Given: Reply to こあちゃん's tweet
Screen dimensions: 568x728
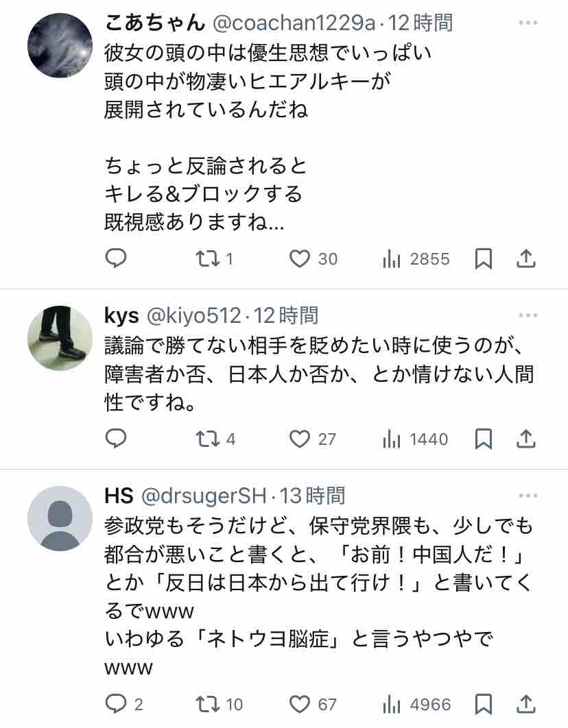Looking at the screenshot, I should point(116,258).
